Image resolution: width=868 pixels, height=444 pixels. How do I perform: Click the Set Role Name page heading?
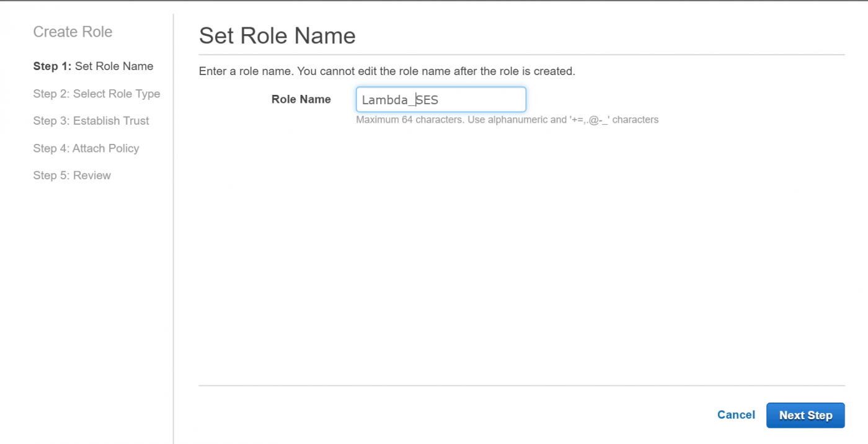277,35
